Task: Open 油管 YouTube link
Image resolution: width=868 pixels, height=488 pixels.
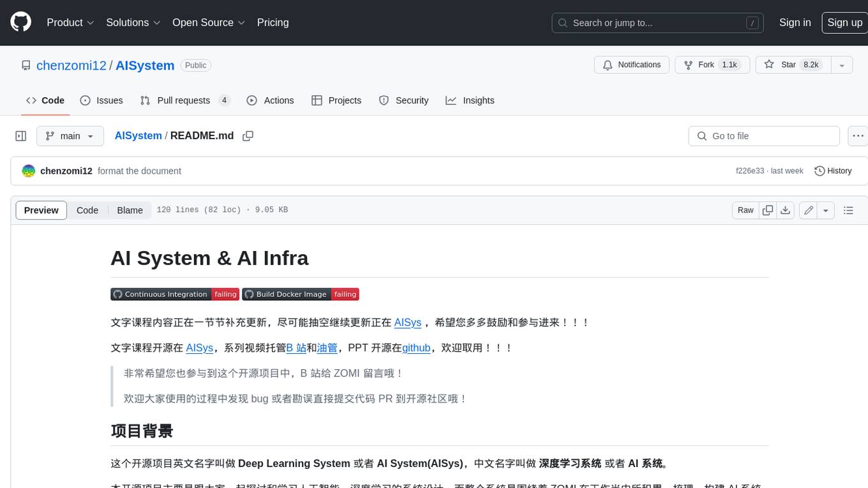Action: pos(327,348)
